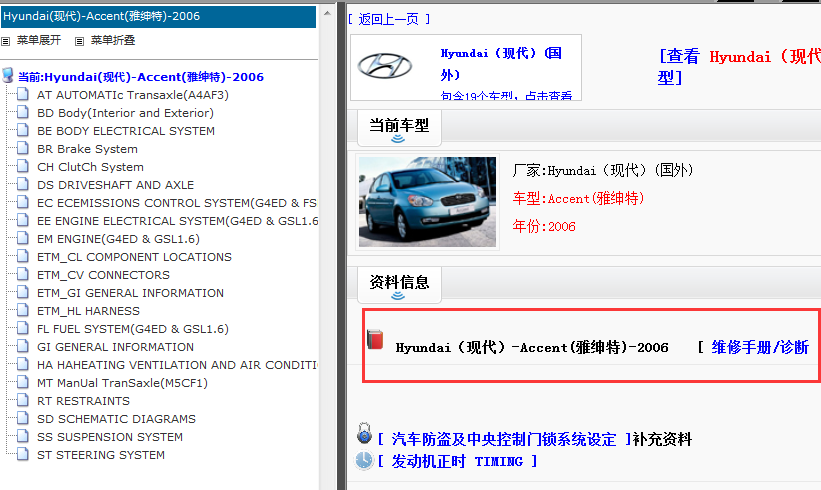Open AT AUTOMATIc Transaxle(A4AF3) section

pyautogui.click(x=132, y=95)
